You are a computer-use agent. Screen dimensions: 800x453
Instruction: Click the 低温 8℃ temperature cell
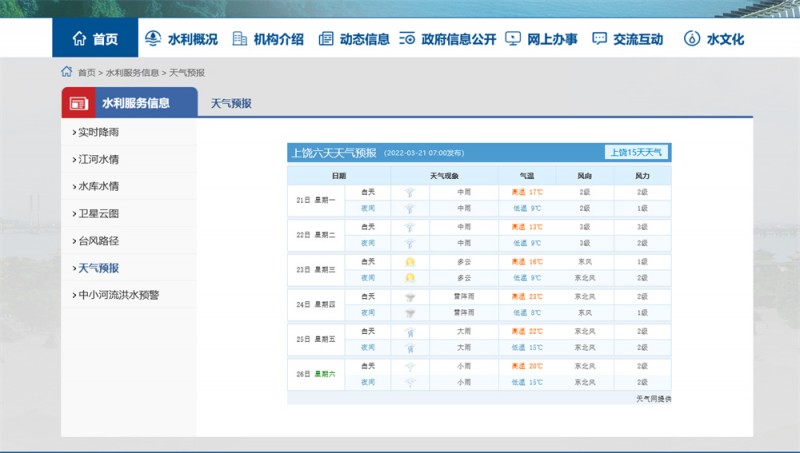click(527, 313)
